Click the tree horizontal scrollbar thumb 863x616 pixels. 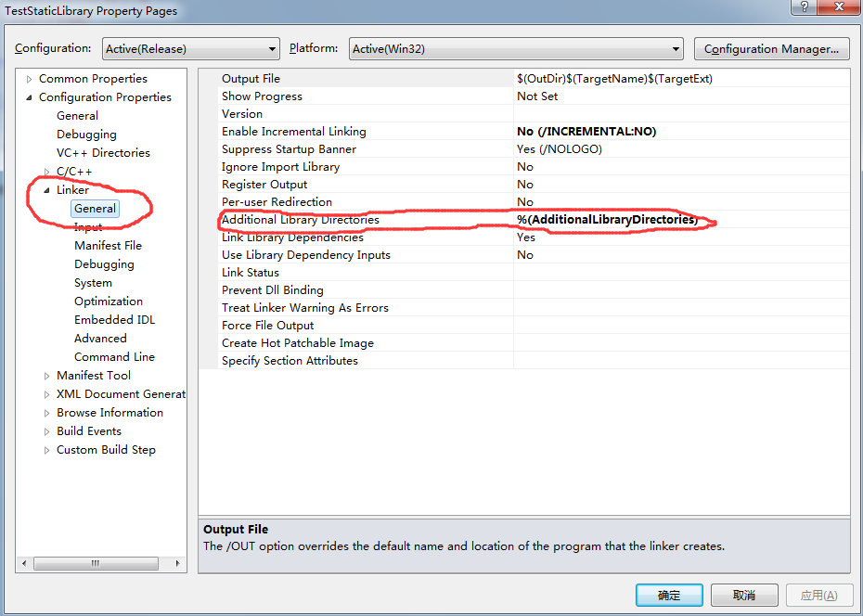coord(96,563)
